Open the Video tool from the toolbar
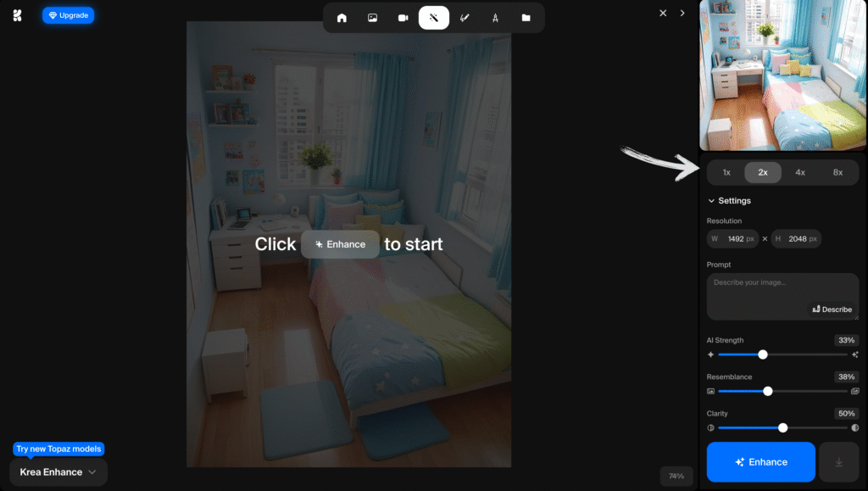 (x=403, y=17)
